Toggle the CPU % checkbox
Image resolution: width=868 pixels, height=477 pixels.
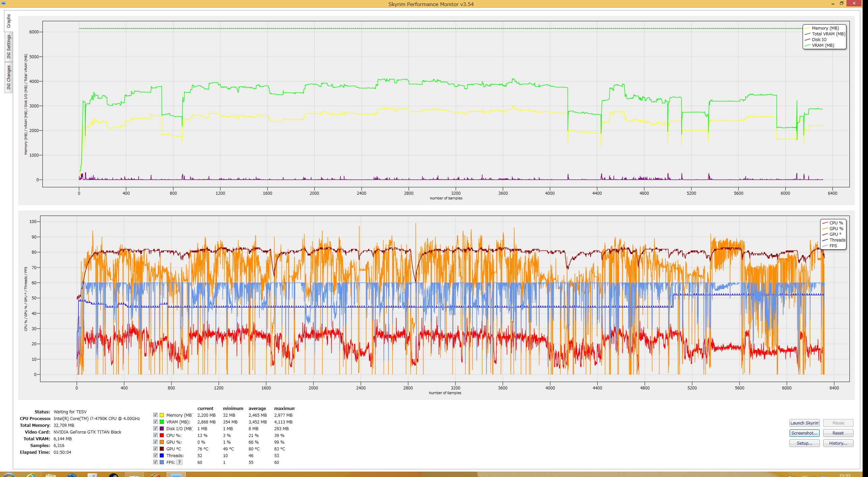click(155, 435)
